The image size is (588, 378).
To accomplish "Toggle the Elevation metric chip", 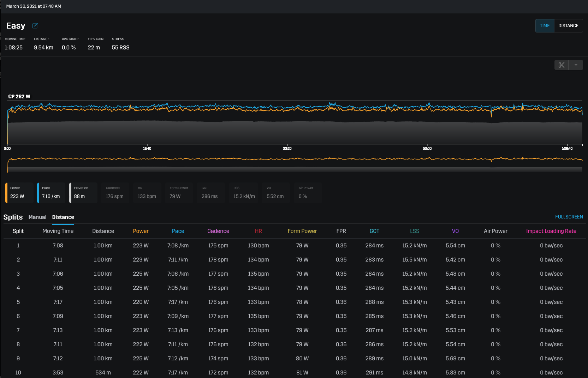I will tap(83, 193).
